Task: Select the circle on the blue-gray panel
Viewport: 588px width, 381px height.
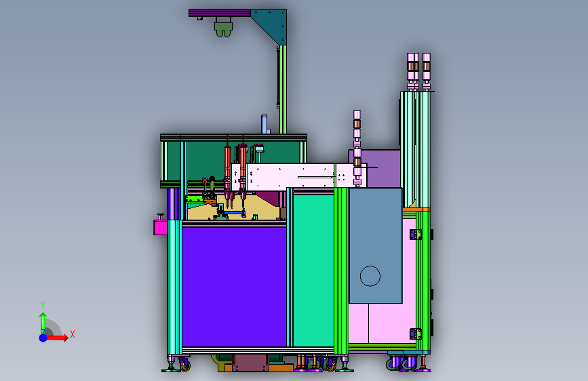Action: click(x=370, y=276)
